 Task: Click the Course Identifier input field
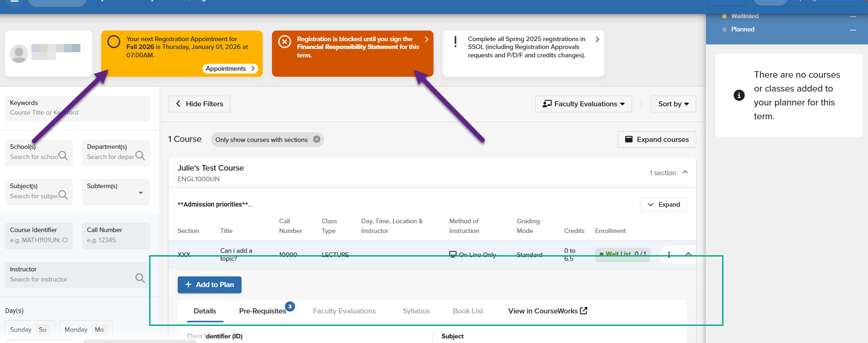tap(39, 240)
